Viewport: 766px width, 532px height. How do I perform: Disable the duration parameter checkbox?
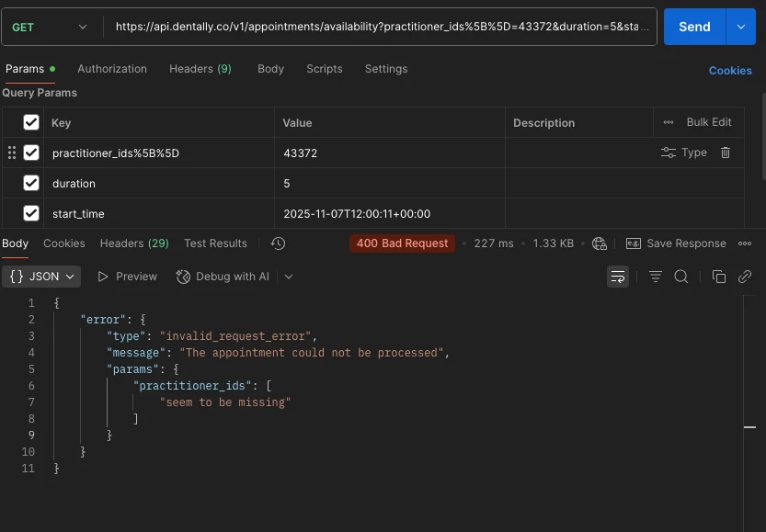point(31,183)
